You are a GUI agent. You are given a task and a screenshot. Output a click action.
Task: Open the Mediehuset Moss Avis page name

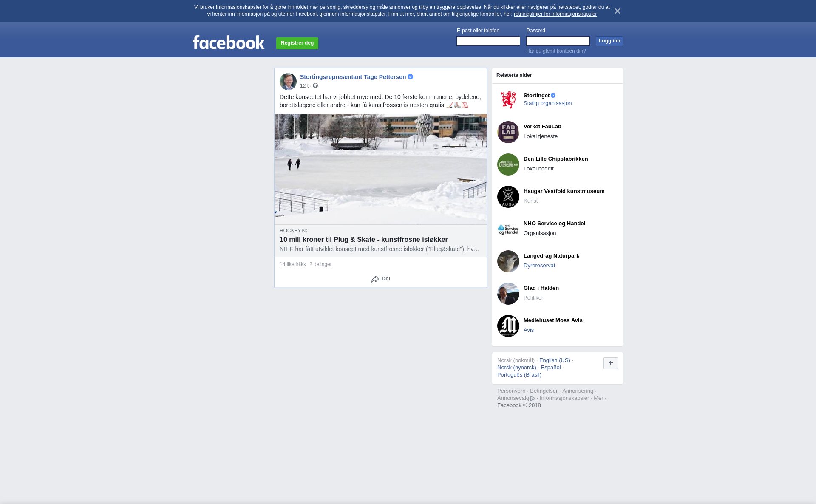[553, 320]
